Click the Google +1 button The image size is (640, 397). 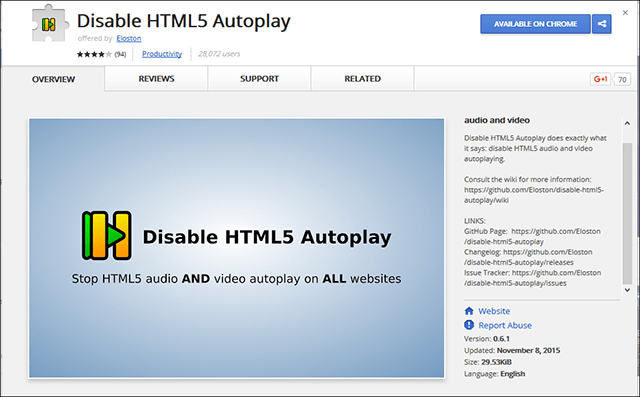[600, 79]
